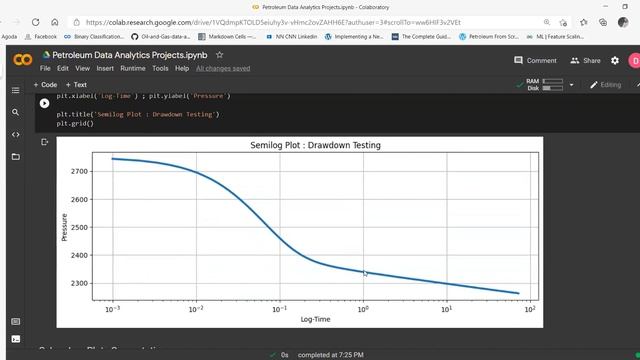Open The Complete Guid... bookmark
The height and width of the screenshot is (360, 640).
click(x=421, y=37)
